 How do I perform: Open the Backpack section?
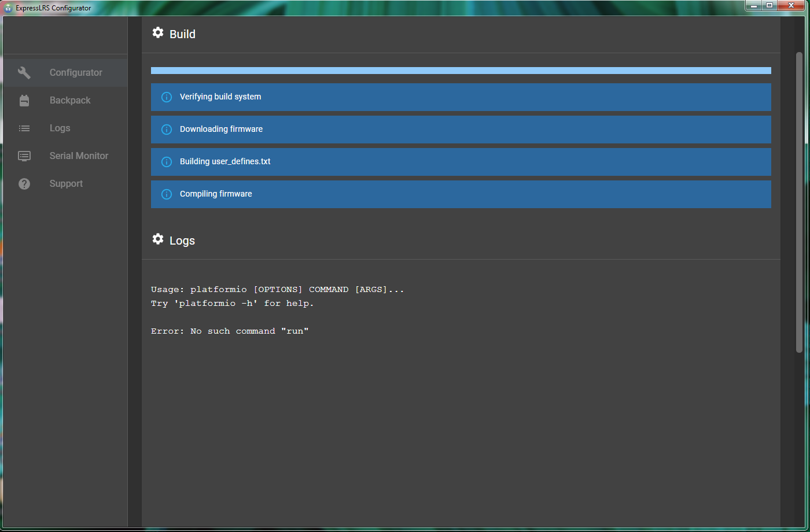coord(65,101)
